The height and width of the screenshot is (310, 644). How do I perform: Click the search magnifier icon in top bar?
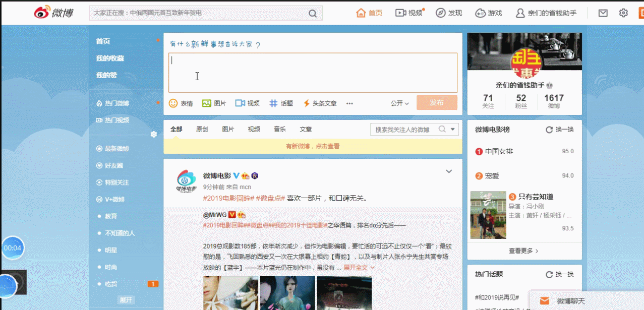click(x=313, y=13)
